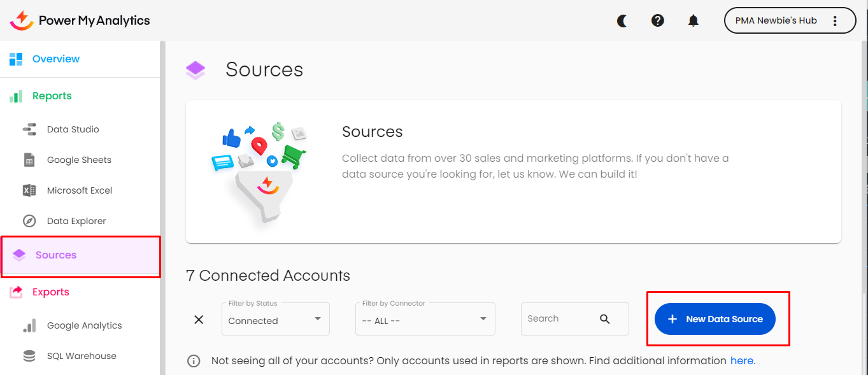The width and height of the screenshot is (868, 375).
Task: Open Data Studio reports
Action: (x=73, y=129)
